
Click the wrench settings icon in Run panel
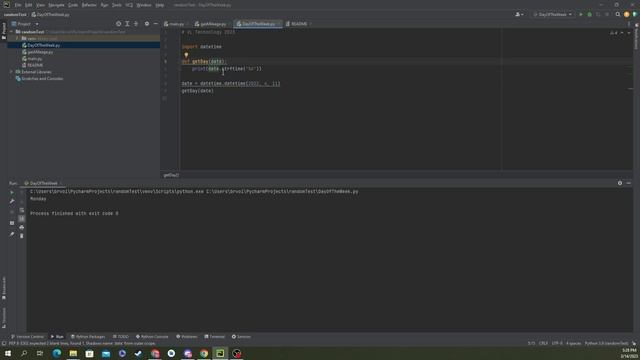click(12, 201)
